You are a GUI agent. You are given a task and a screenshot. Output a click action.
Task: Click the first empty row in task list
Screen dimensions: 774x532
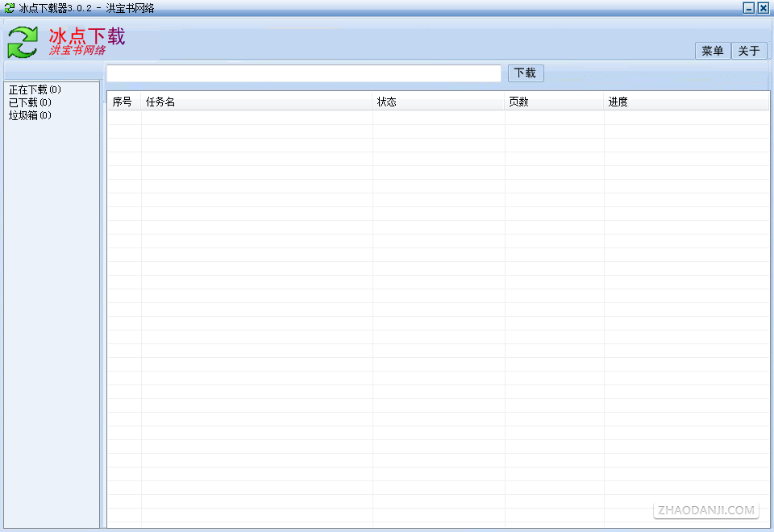coord(439,118)
